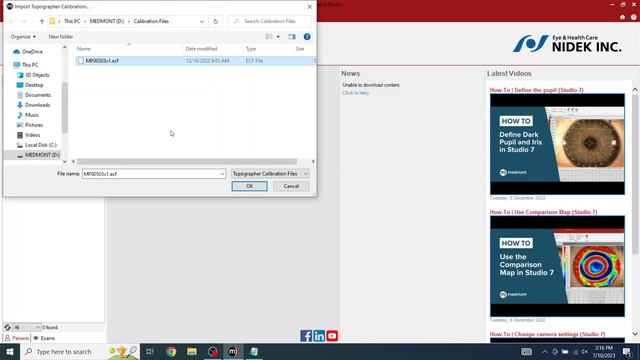This screenshot has height=360, width=640.
Task: Sort by the Name column header
Action: [84, 49]
